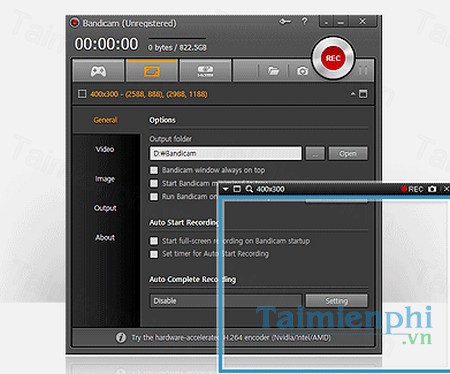450x374 pixels.
Task: Take a screenshot with the main toolbar camera icon
Action: pos(302,71)
